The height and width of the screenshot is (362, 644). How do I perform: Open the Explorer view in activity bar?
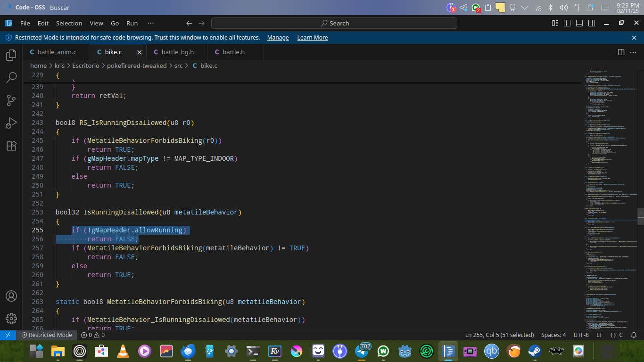click(x=11, y=55)
